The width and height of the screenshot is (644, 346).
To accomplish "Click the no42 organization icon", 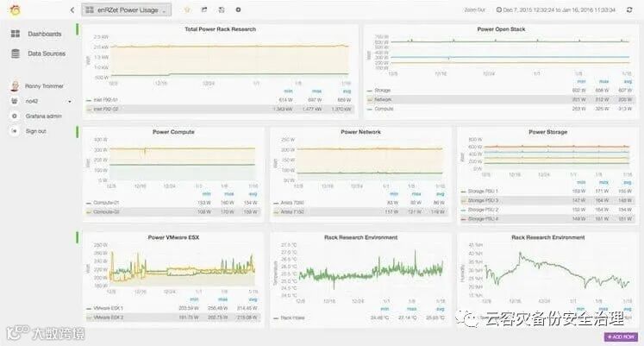I will pos(15,101).
